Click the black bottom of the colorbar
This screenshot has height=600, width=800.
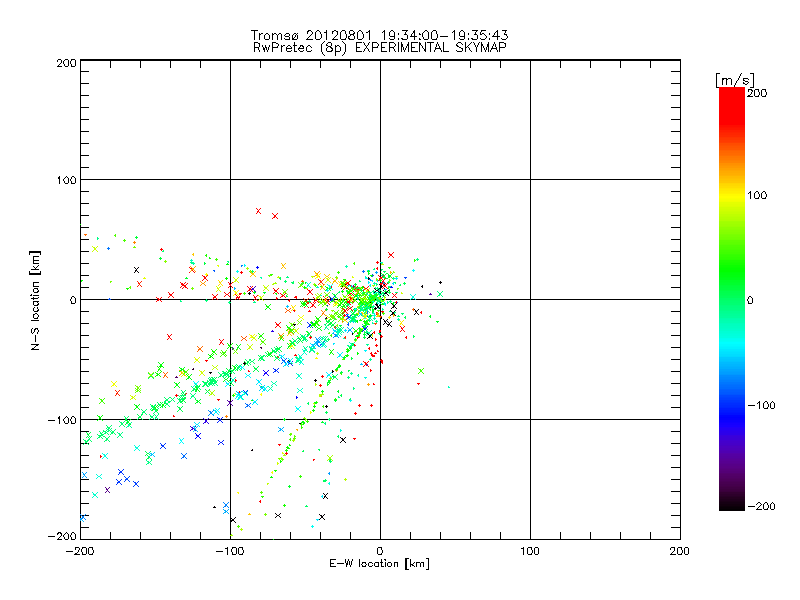click(732, 505)
